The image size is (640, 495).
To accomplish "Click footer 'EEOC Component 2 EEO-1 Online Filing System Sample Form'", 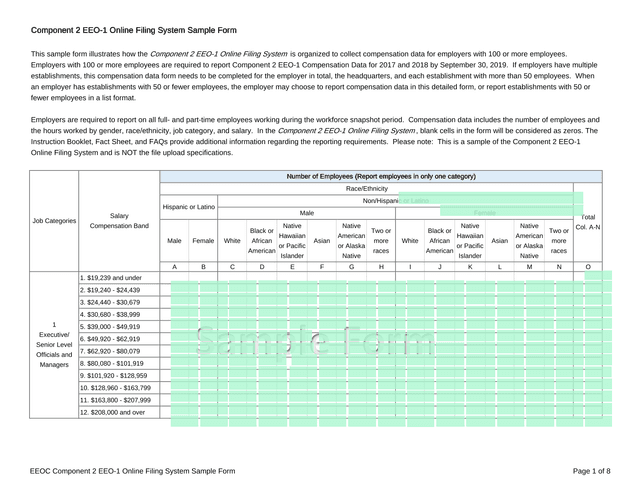I will [x=132, y=471].
